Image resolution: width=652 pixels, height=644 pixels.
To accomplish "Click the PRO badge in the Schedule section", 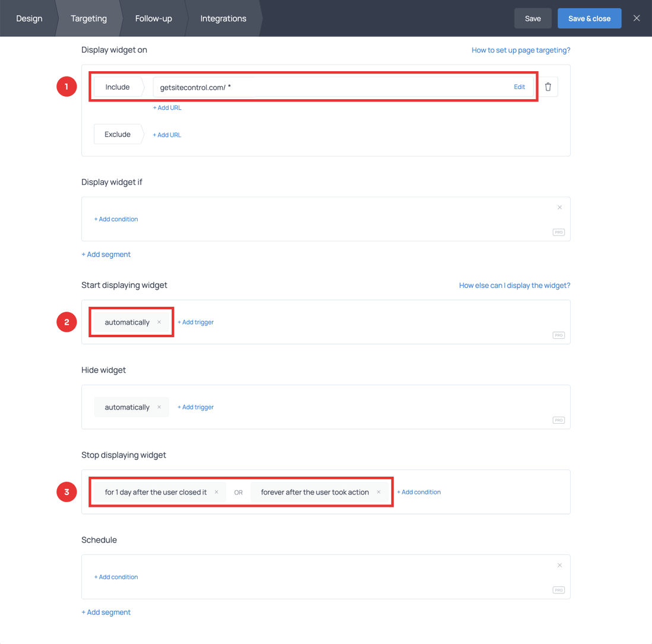I will point(558,590).
